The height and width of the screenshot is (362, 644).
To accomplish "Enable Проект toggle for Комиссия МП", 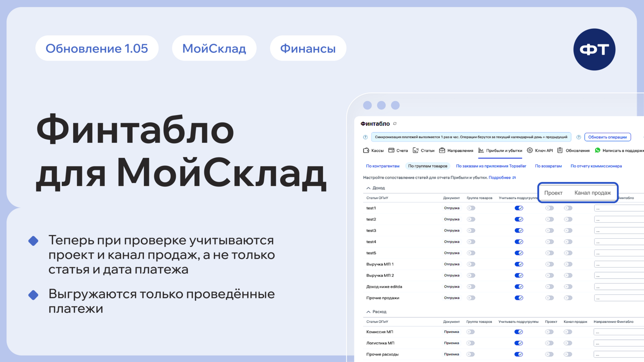I will pos(550,332).
